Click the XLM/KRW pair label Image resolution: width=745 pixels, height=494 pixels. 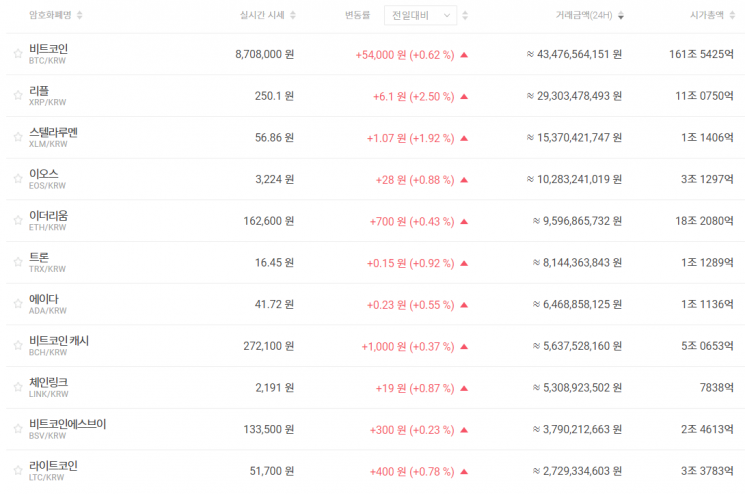48,144
